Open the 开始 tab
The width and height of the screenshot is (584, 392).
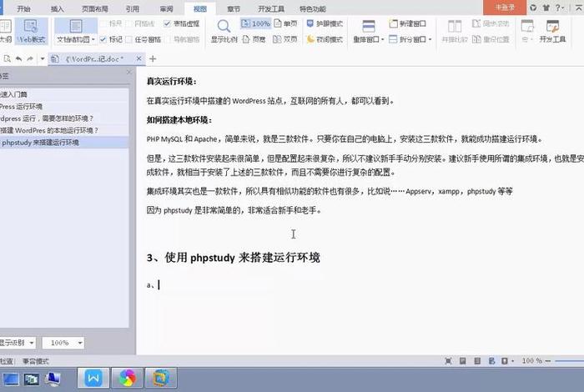pos(23,8)
